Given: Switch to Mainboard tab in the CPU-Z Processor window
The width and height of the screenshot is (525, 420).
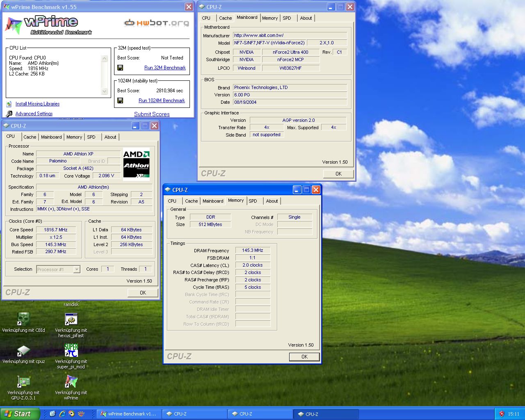Looking at the screenshot, I should click(x=51, y=137).
